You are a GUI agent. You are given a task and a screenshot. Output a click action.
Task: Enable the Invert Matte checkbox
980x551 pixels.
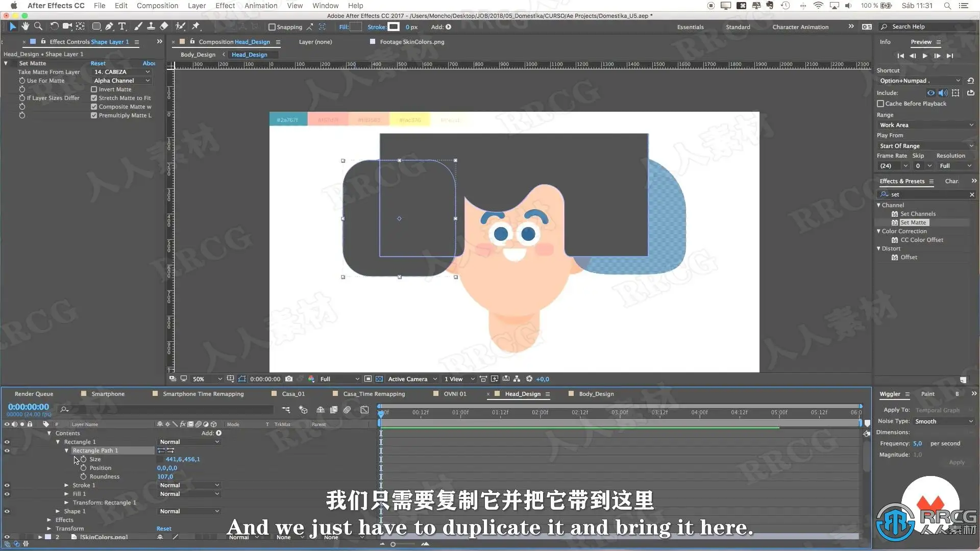pos(94,89)
